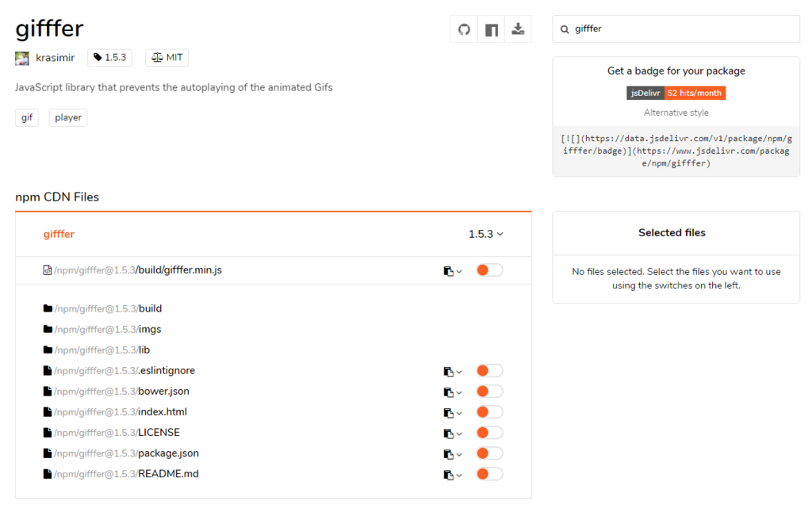Click the MIT license badge
Image resolution: width=812 pixels, height=520 pixels.
click(x=167, y=58)
